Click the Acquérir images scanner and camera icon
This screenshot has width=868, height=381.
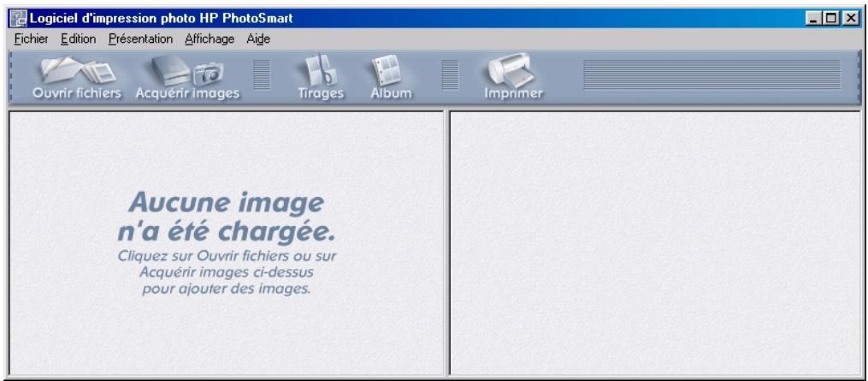click(x=187, y=78)
